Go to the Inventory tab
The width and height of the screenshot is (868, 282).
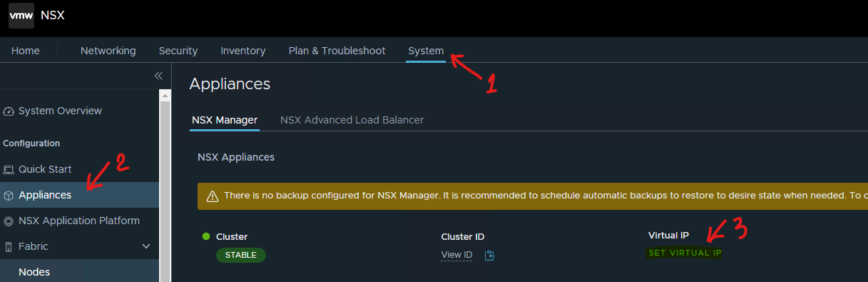click(243, 51)
